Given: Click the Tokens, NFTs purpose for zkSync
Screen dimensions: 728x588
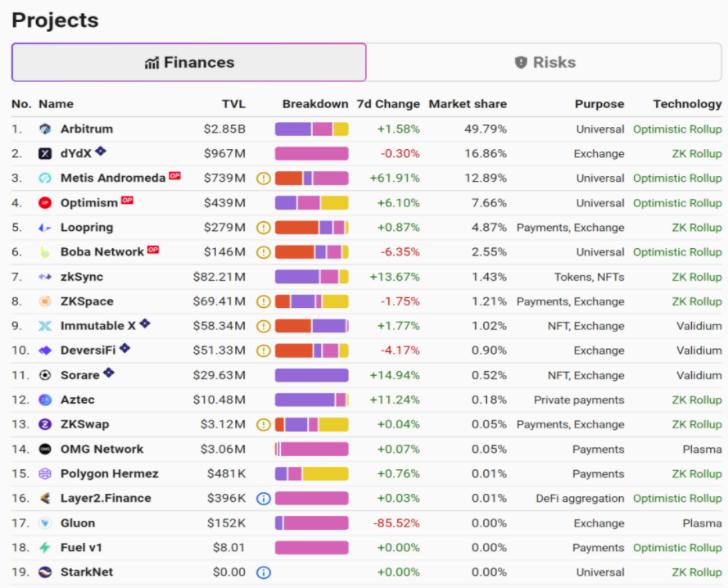Looking at the screenshot, I should 589,277.
